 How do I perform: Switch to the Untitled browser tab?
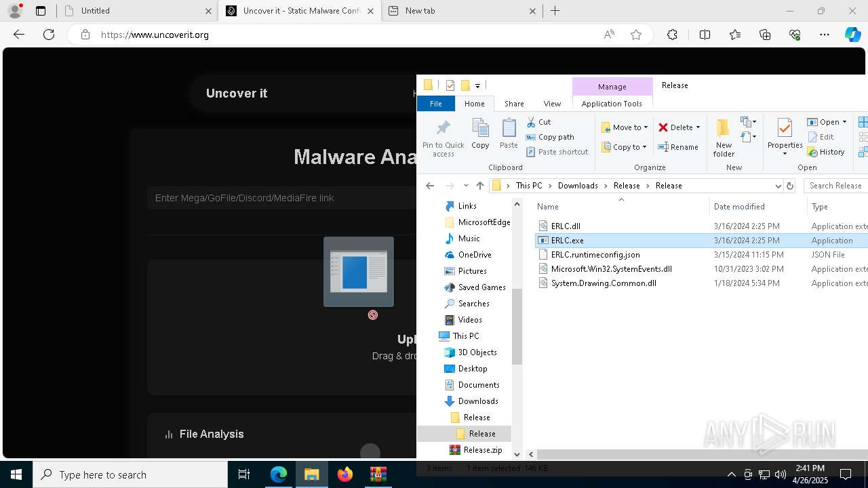coord(137,11)
